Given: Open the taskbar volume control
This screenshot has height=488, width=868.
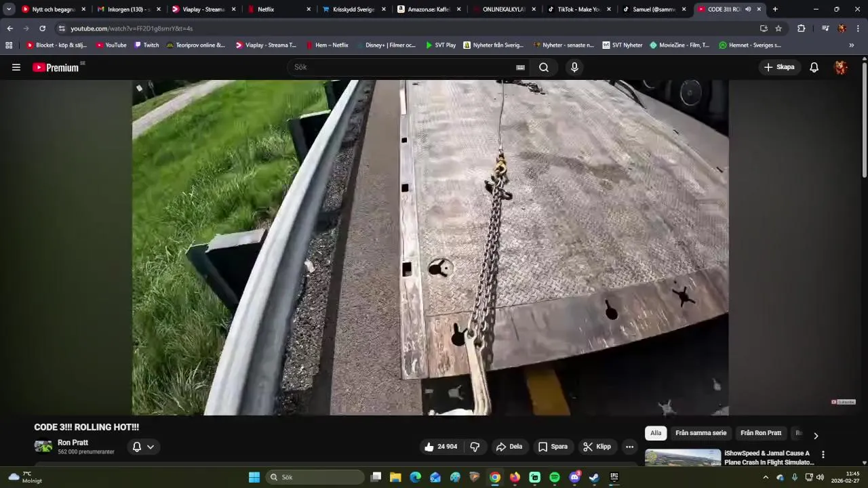Looking at the screenshot, I should tap(821, 477).
